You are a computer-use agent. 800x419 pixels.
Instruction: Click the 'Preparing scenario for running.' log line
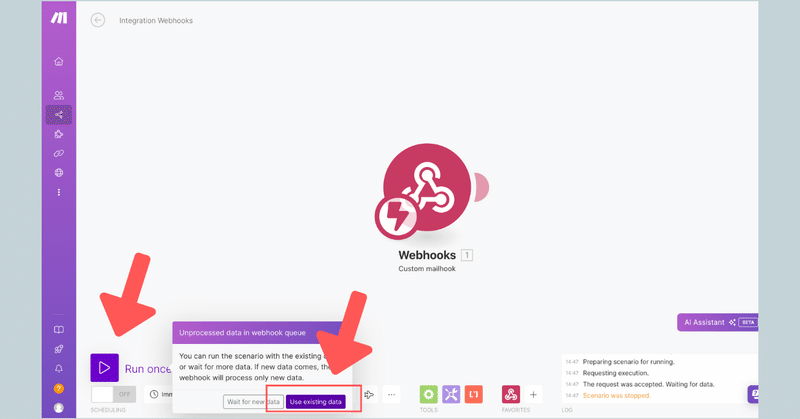click(x=629, y=362)
